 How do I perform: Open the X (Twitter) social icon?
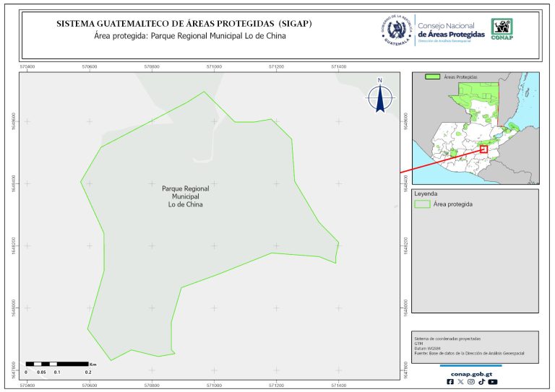click(x=461, y=382)
